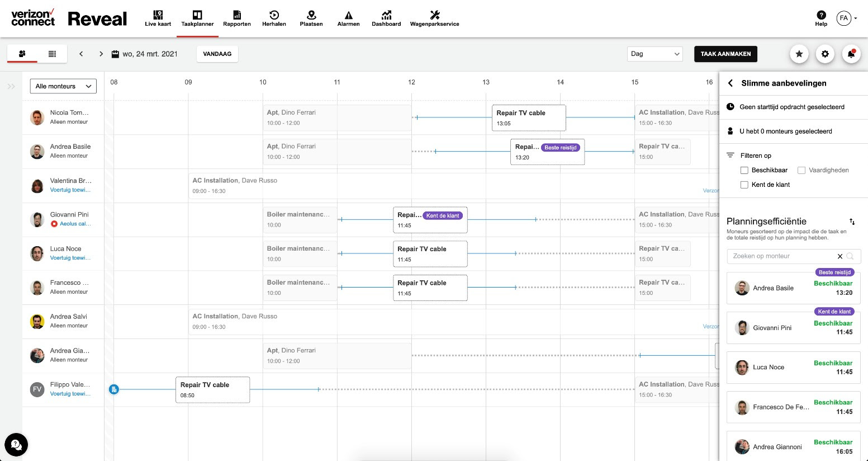Open Plaatsen navigation item
This screenshot has width=868, height=461.
(311, 18)
